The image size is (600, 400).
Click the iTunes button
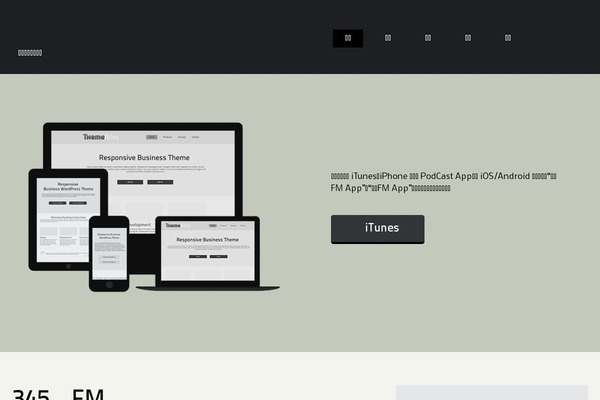point(377,229)
